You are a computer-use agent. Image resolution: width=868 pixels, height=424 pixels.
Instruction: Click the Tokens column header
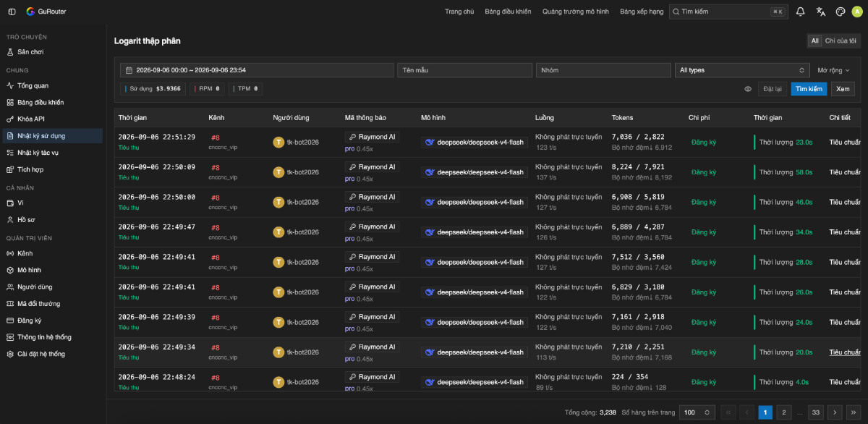(622, 117)
